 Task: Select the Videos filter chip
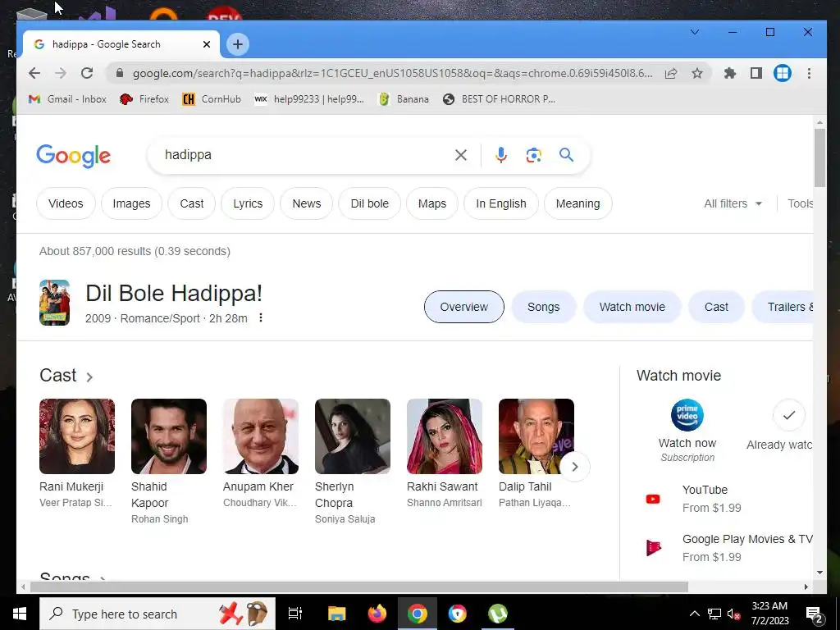(66, 203)
